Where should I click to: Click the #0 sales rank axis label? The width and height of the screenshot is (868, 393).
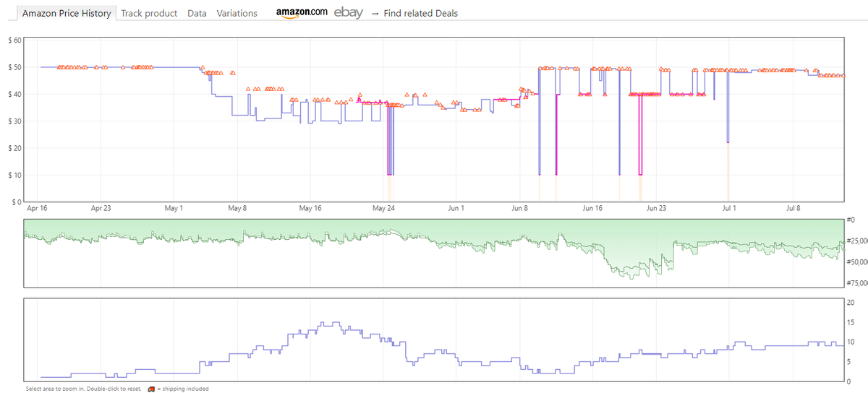tap(850, 220)
